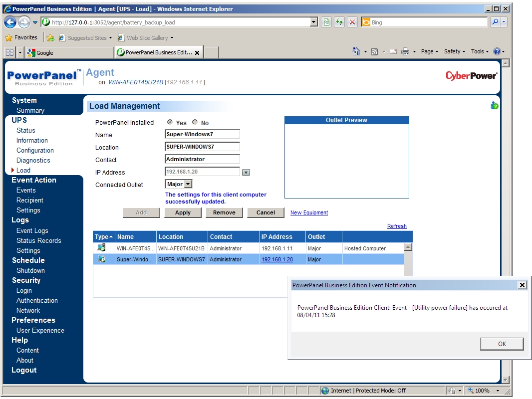The image size is (532, 399).
Task: Click the security lock icon in status bar
Action: 452,391
